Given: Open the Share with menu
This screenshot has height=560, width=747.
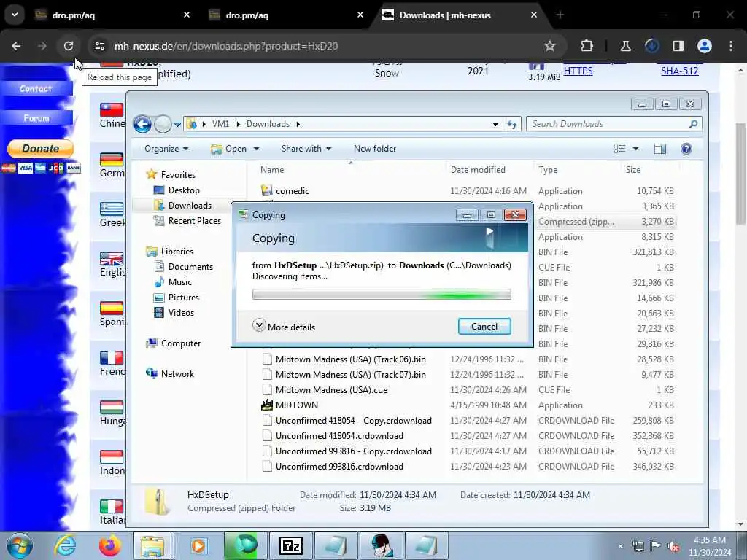Looking at the screenshot, I should [x=306, y=149].
